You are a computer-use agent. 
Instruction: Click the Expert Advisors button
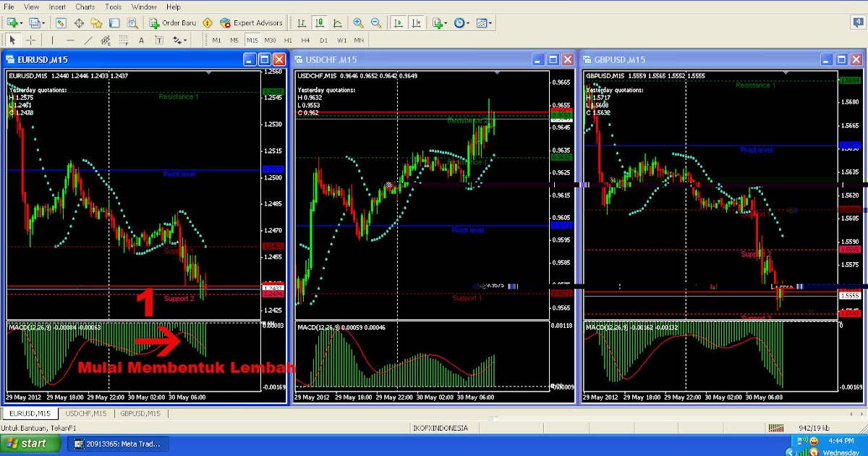click(252, 22)
